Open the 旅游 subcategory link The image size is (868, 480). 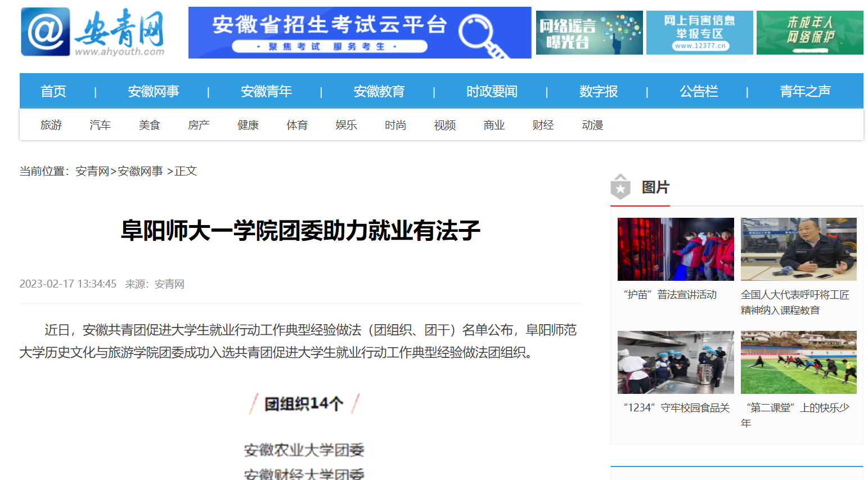pyautogui.click(x=51, y=125)
